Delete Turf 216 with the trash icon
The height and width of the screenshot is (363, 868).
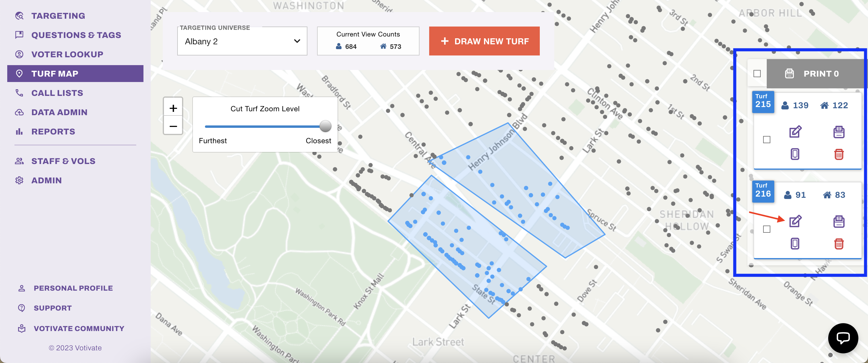tap(839, 244)
